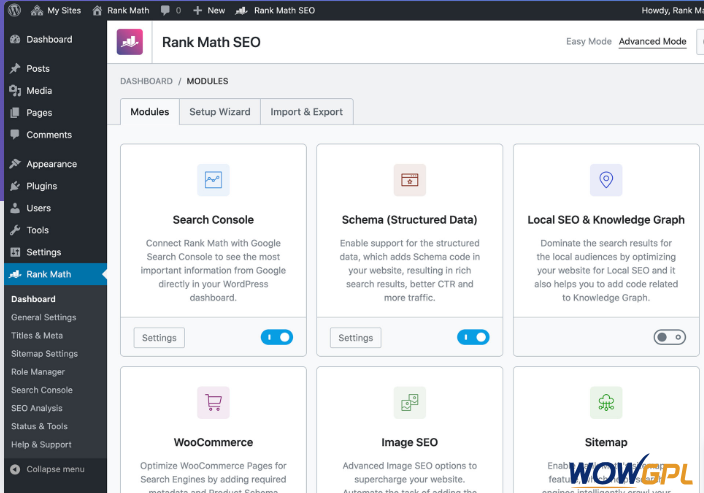
Task: Collapse the sidebar menu
Action: click(x=47, y=469)
